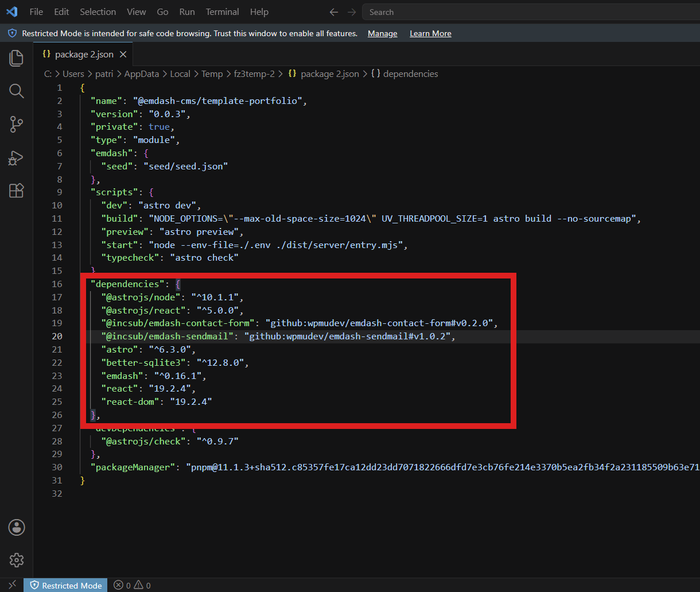Click the "@astrojs/check" key
The height and width of the screenshot is (592, 700).
coord(143,442)
